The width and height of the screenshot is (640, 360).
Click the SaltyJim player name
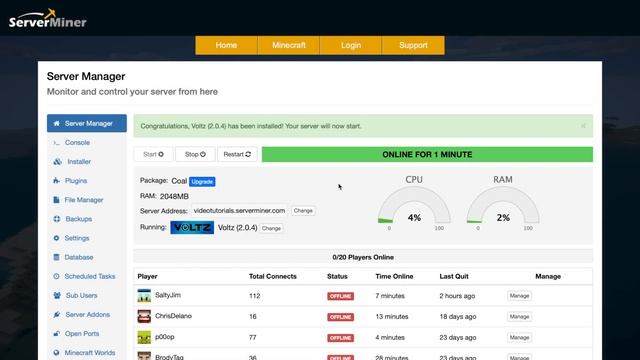coord(168,295)
